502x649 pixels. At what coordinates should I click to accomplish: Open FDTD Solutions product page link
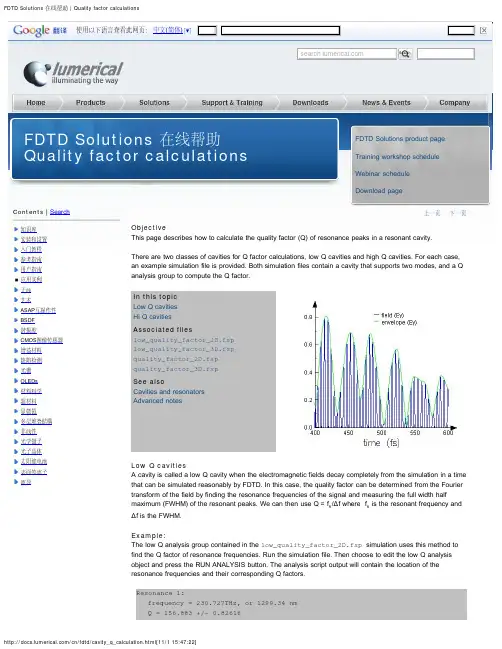click(400, 139)
